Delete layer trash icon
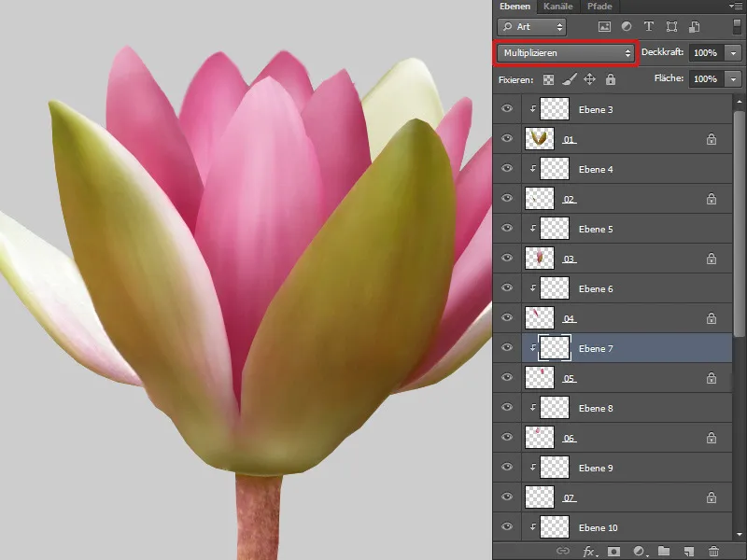This screenshot has height=560, width=747. click(713, 551)
